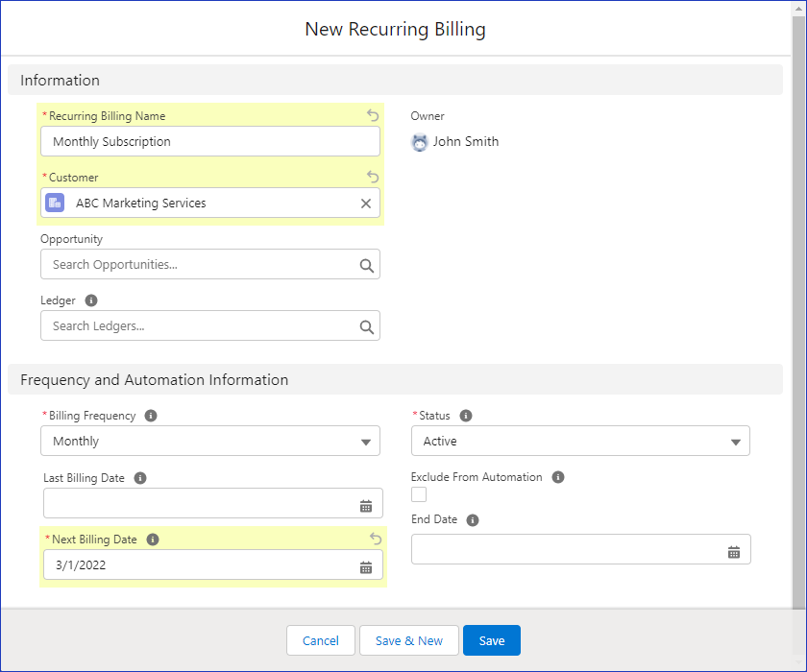Open the Next Billing Date calendar picker
The width and height of the screenshot is (807, 672).
tap(366, 567)
